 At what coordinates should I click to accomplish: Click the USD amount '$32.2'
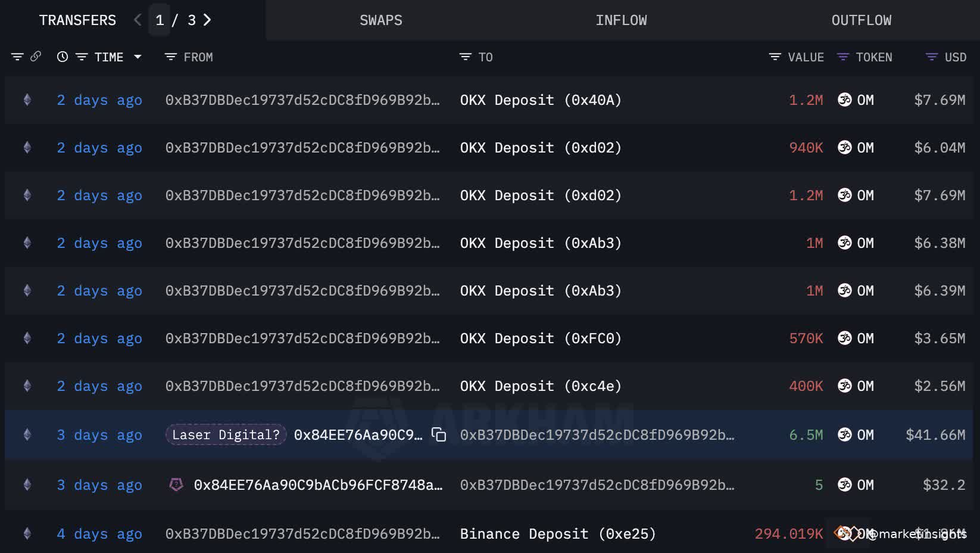(944, 485)
